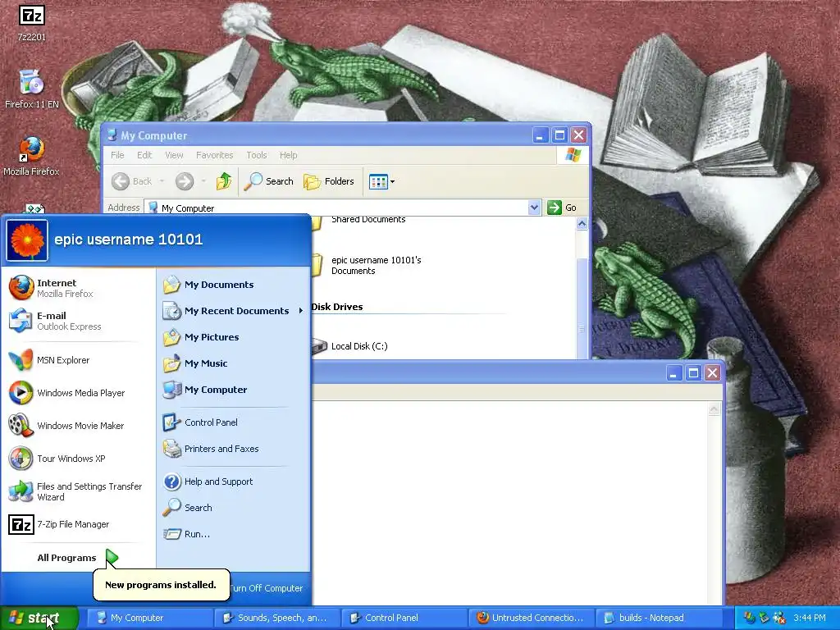Switch to Sounds, Speech taskbar button
This screenshot has height=630, width=840.
pos(276,618)
